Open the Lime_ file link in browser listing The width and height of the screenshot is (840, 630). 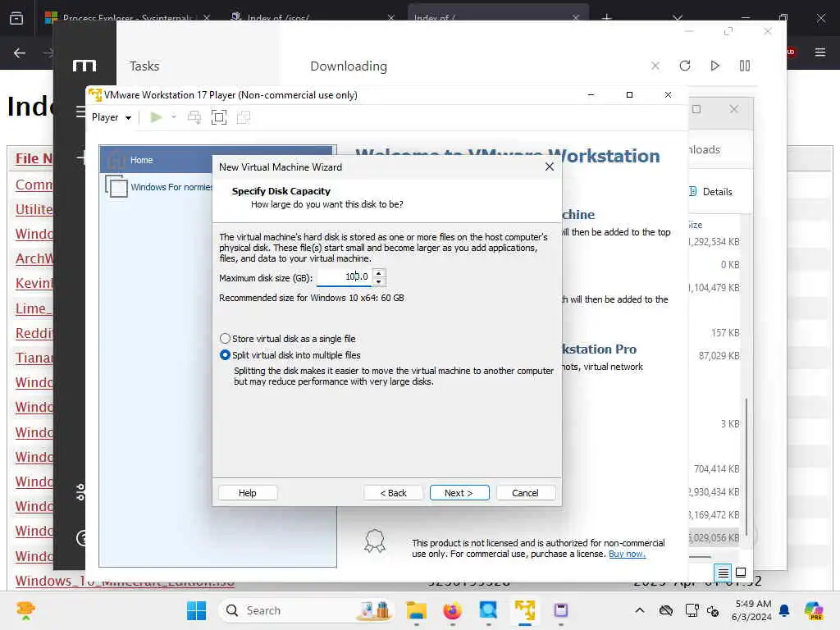point(33,308)
